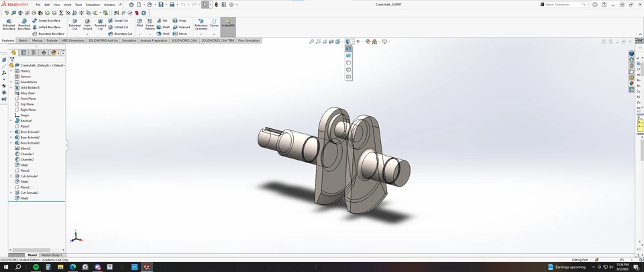Open Spotify from the Windows taskbar
Screen dimensions: 644x272
pyautogui.click(x=36, y=267)
